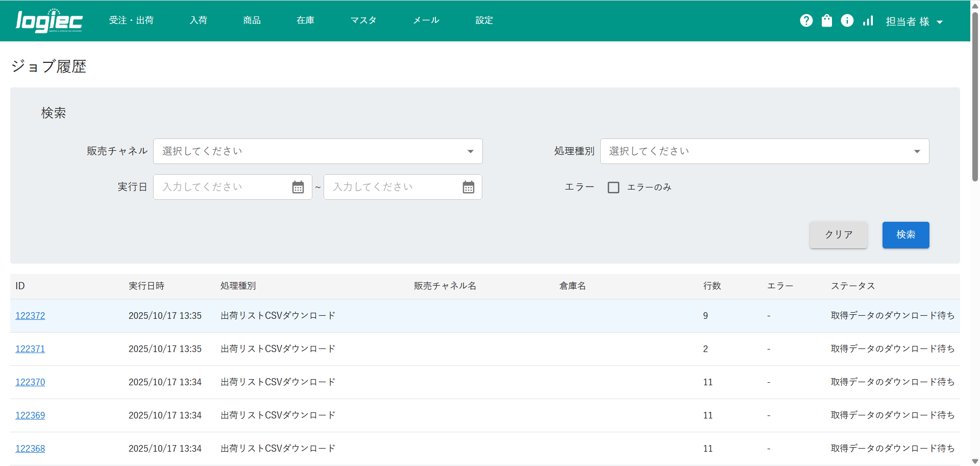Viewport: 980px width, 466px height.
Task: Open calendar for start execution date
Action: click(298, 187)
